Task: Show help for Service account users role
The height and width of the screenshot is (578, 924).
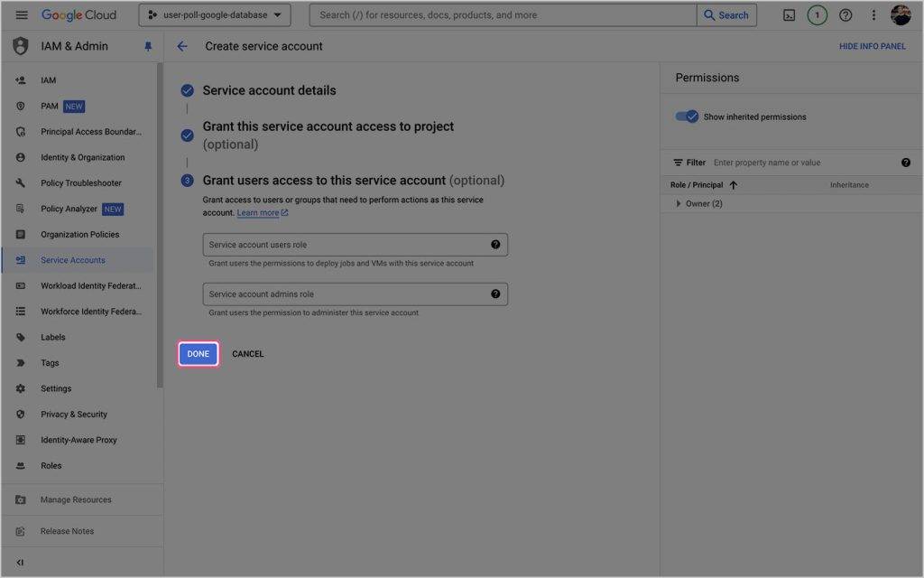Action: 495,245
